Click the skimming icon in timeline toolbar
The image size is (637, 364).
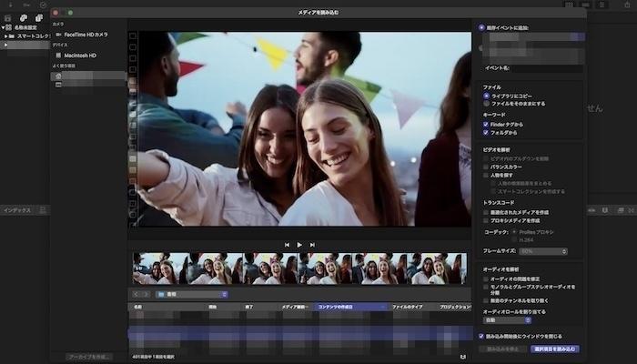pos(591,210)
